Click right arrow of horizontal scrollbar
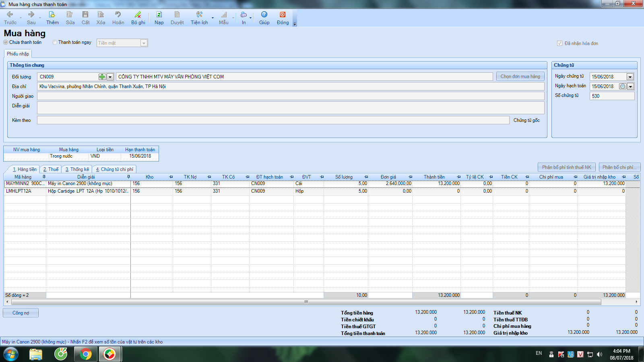644x362 pixels. 636,302
